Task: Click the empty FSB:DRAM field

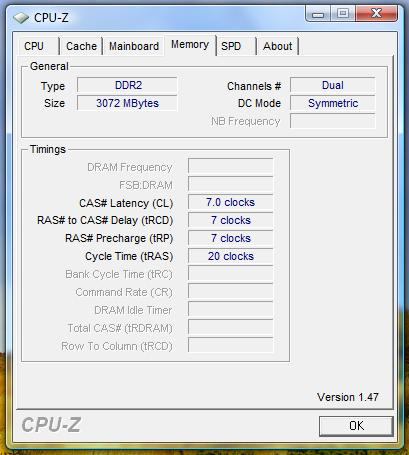Action: pos(231,184)
